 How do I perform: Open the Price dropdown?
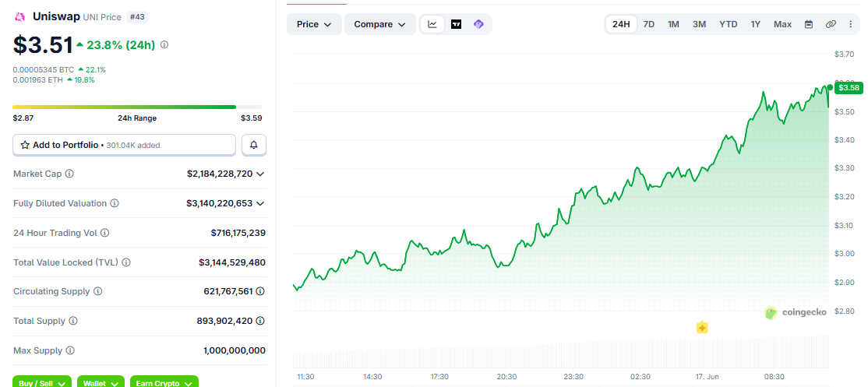pos(314,24)
